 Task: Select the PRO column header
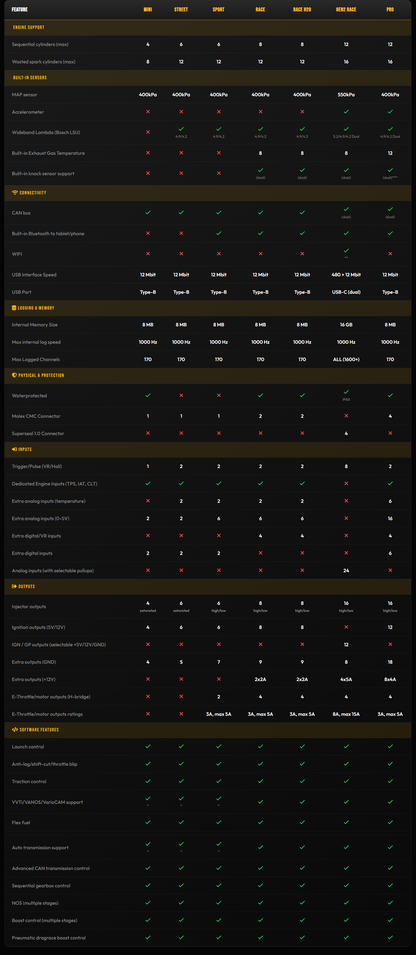(390, 10)
